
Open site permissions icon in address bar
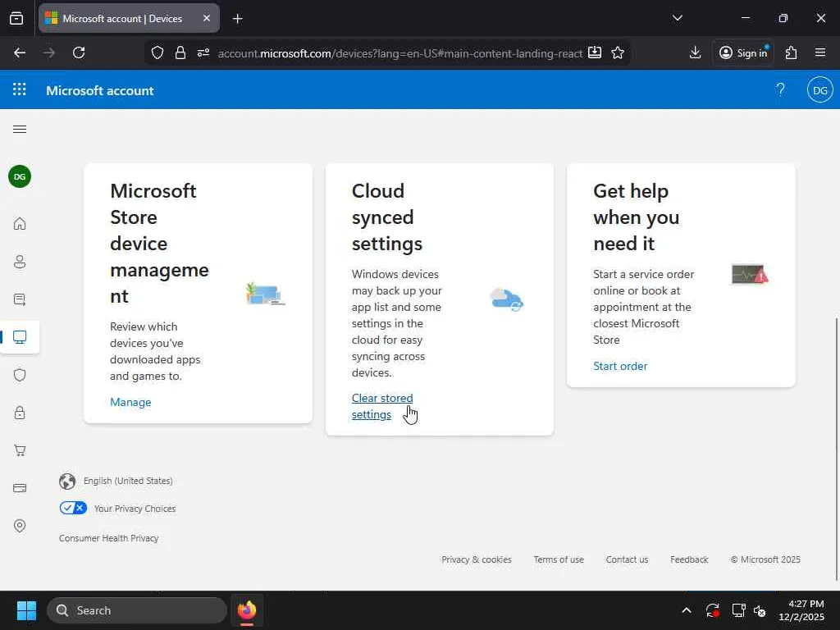pos(203,52)
